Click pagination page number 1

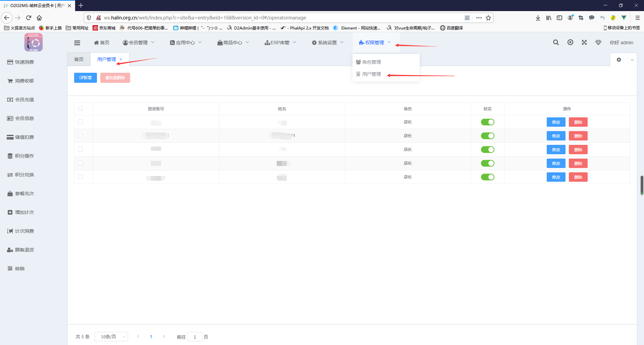coord(151,337)
